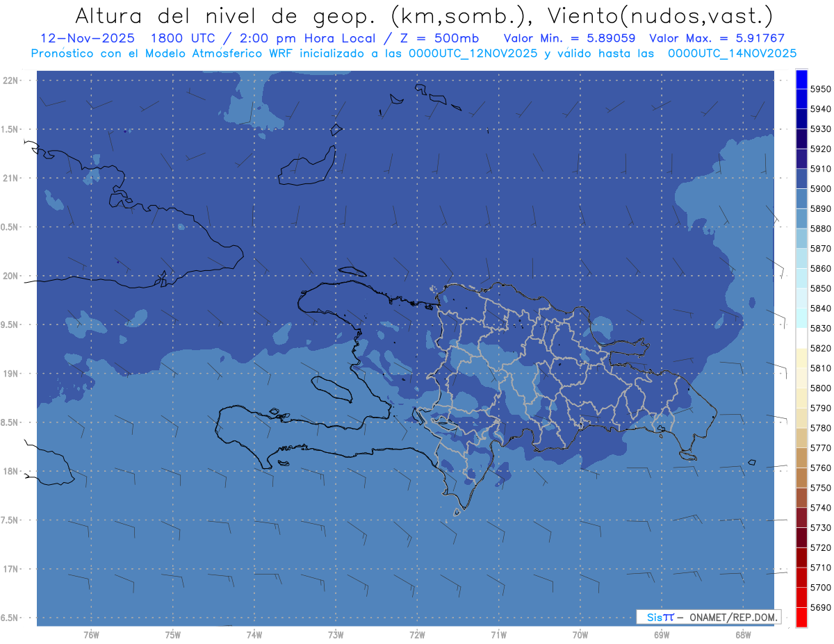Click the 71W longitude label
Image resolution: width=834 pixels, height=644 pixels.
(498, 636)
